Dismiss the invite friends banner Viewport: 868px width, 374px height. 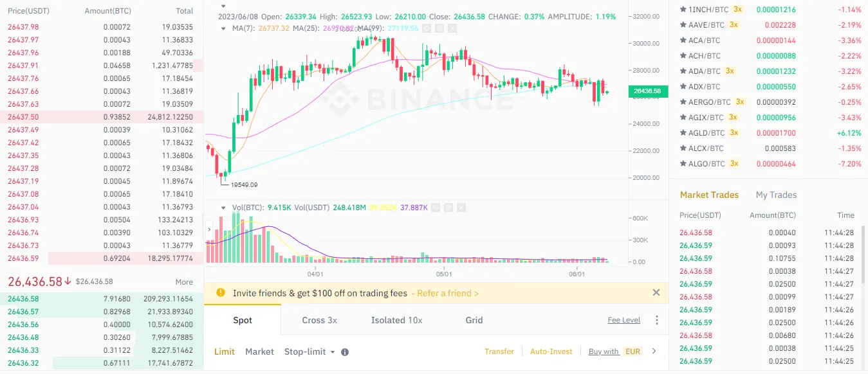tap(656, 292)
